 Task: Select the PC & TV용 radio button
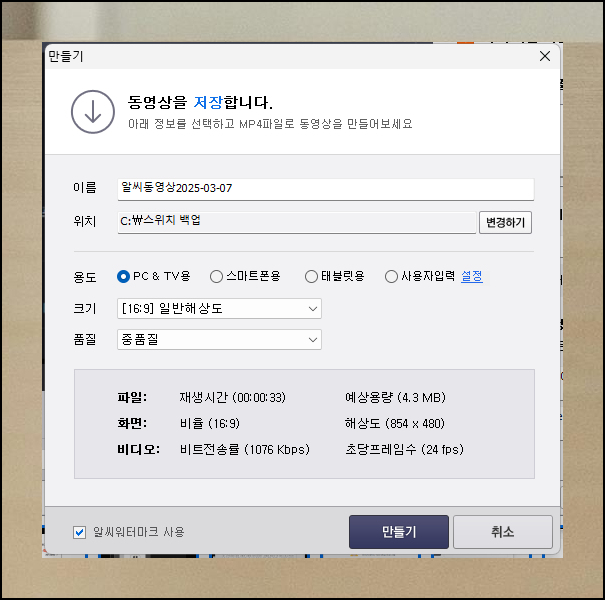tap(123, 276)
